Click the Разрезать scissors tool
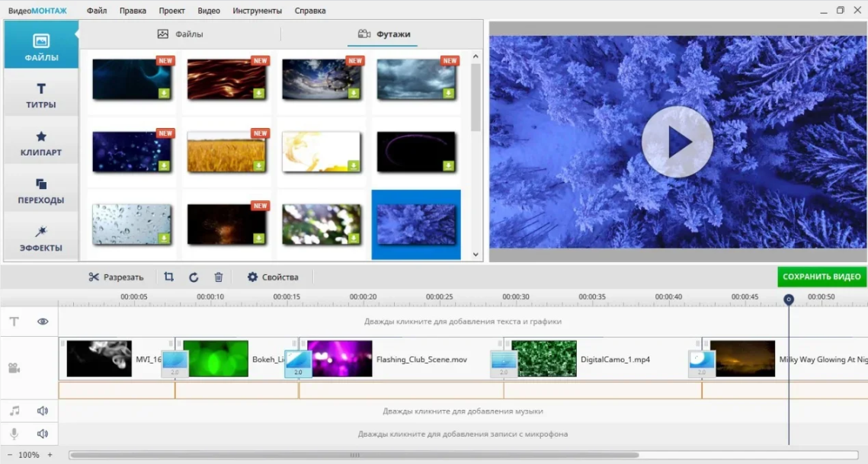The image size is (868, 464). pyautogui.click(x=115, y=277)
